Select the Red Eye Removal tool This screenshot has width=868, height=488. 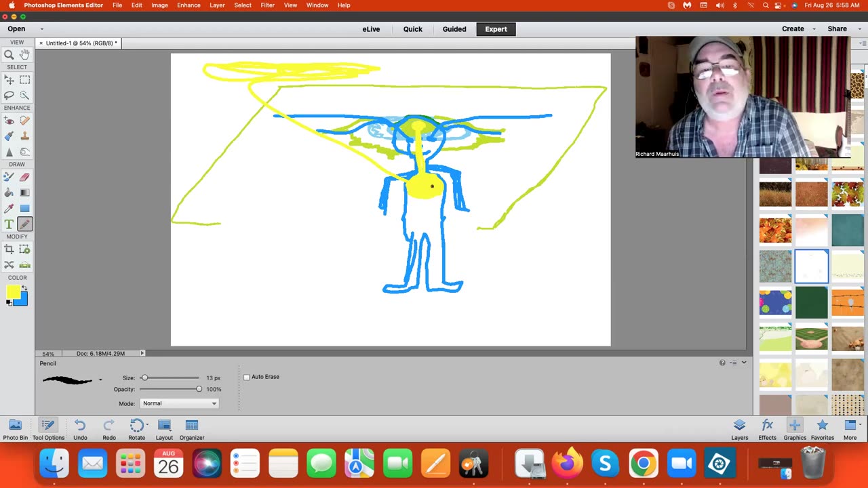point(9,121)
